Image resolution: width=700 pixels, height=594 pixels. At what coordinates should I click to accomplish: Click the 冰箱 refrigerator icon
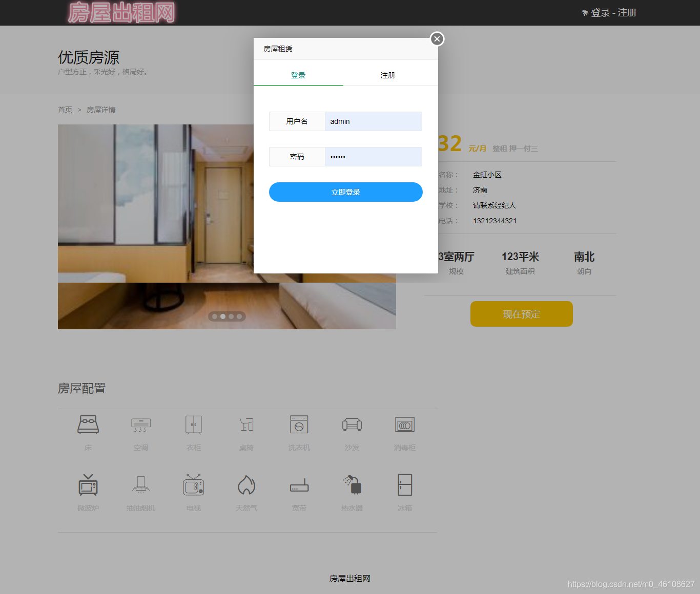point(405,485)
